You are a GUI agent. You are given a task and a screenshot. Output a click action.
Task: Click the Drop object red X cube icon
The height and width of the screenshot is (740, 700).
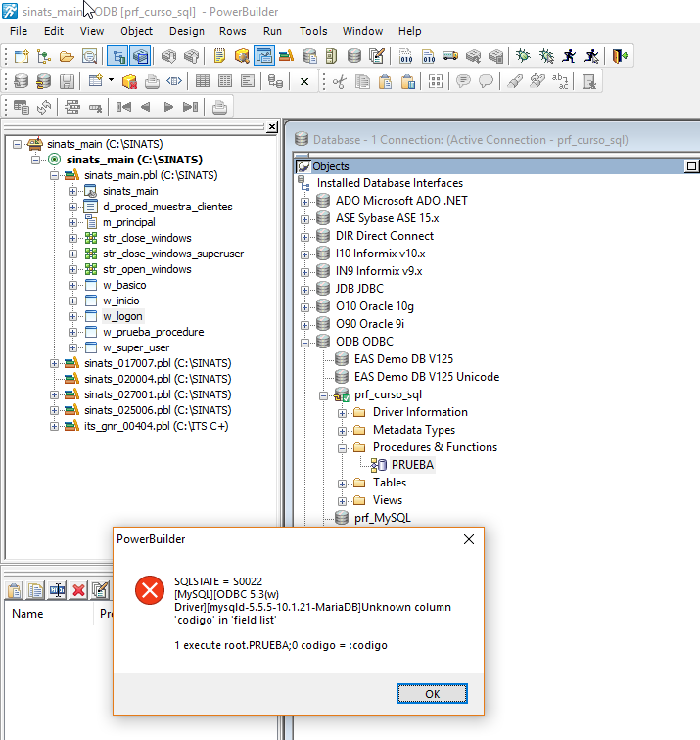tap(129, 81)
